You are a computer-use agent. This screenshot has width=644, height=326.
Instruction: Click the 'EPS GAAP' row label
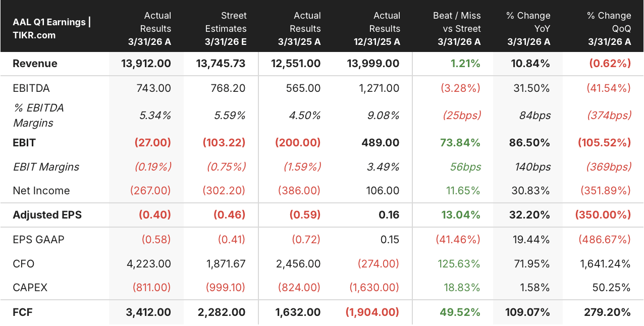pos(38,239)
